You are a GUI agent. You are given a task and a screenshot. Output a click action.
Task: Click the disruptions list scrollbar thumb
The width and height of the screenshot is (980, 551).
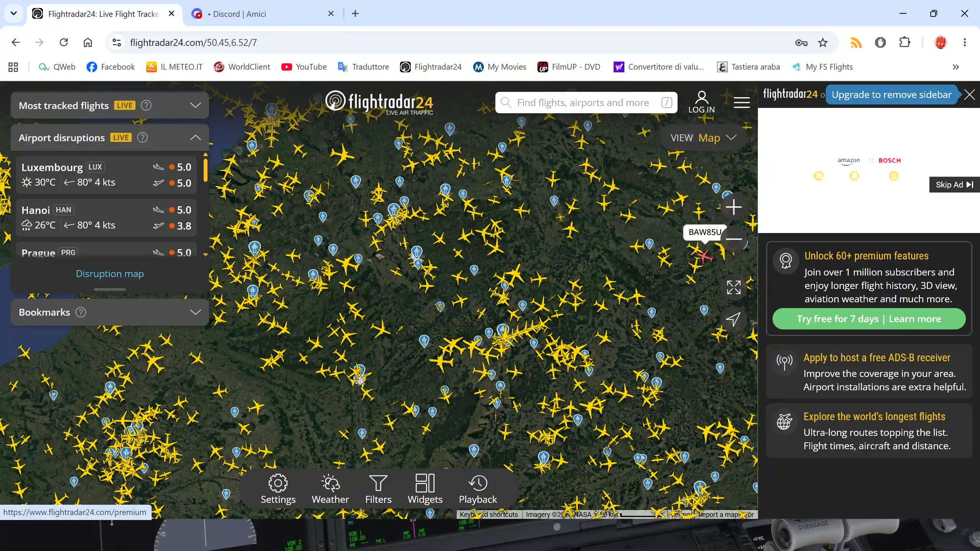(206, 170)
